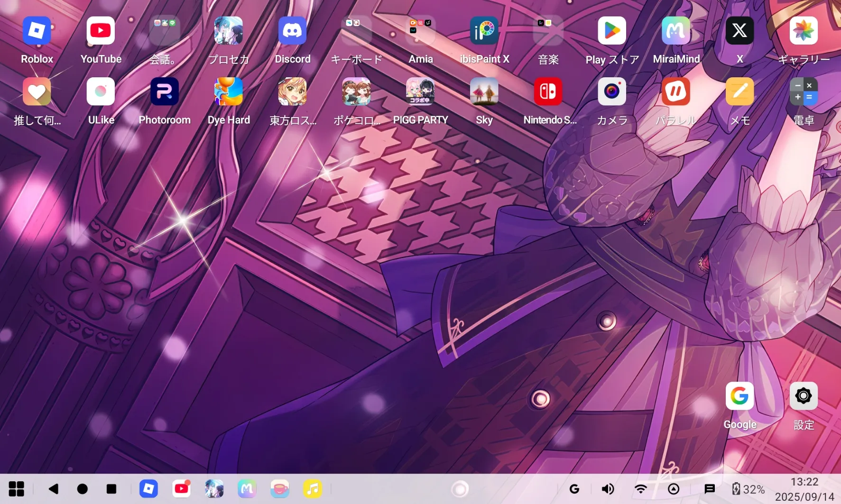Open Discord from the home screen
This screenshot has width=841, height=504.
[x=292, y=31]
